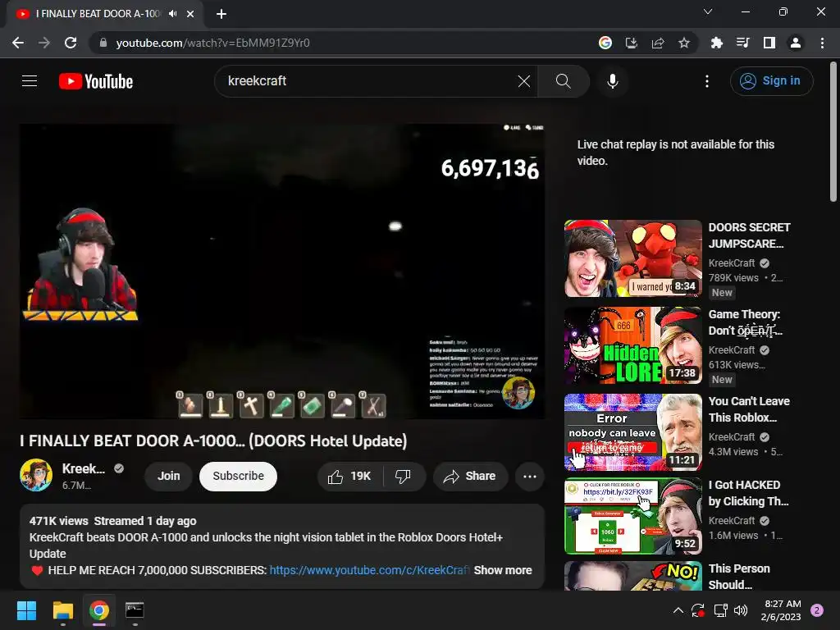Run the search with the magnifier button
This screenshot has height=630, width=840.
tap(563, 81)
